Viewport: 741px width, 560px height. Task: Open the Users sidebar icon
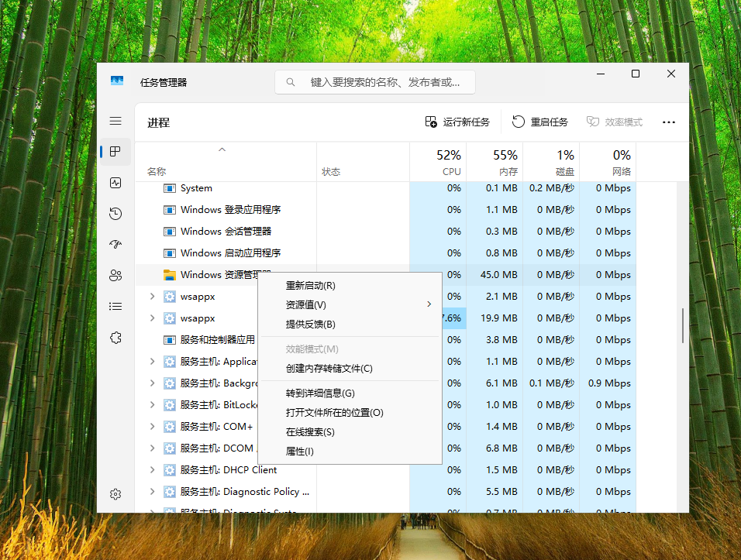[x=115, y=275]
